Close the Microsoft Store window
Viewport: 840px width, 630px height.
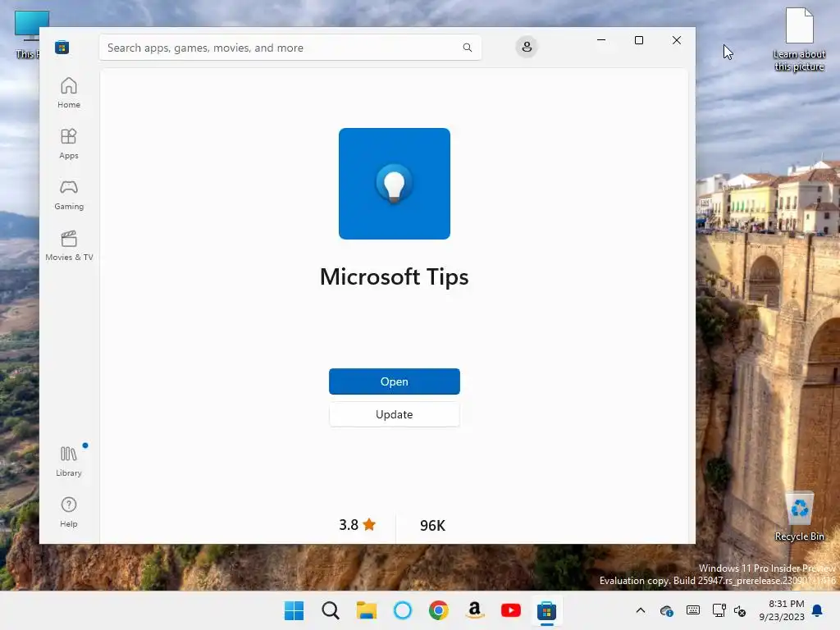click(x=677, y=40)
